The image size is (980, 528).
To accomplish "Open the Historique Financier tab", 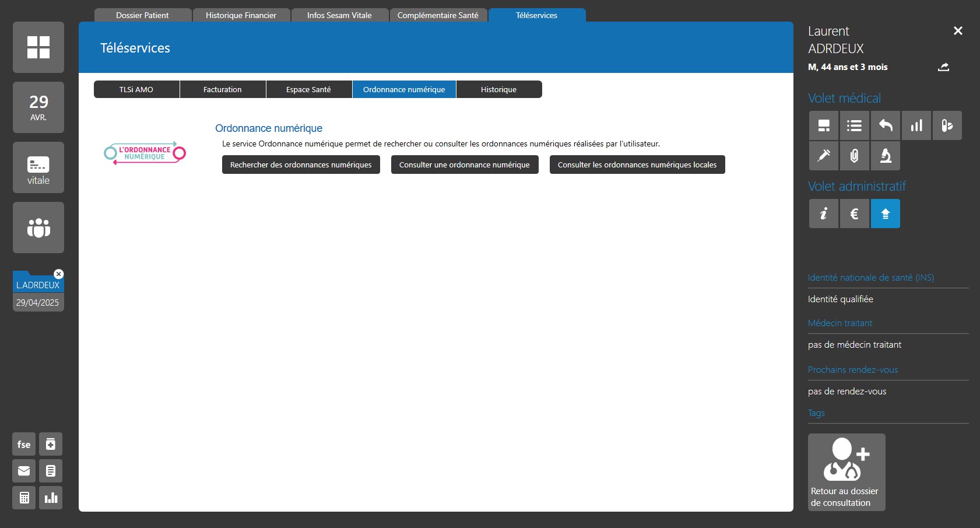I will tap(241, 15).
